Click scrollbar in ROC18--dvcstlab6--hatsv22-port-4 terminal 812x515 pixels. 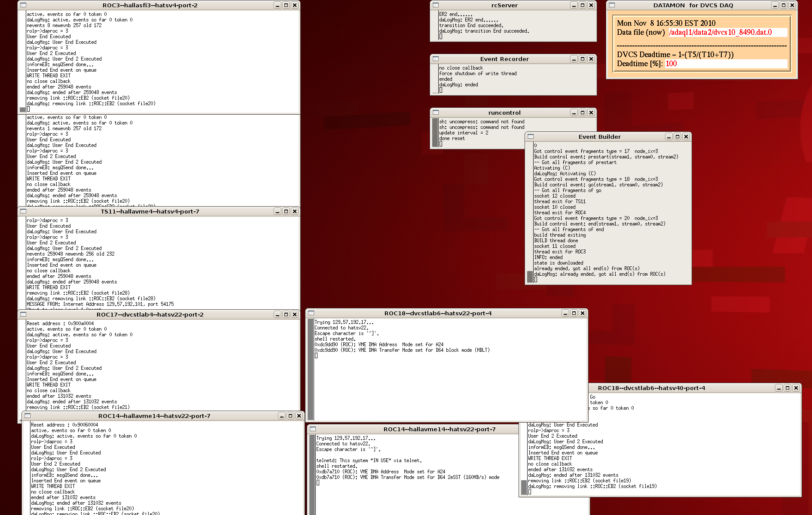(x=311, y=369)
